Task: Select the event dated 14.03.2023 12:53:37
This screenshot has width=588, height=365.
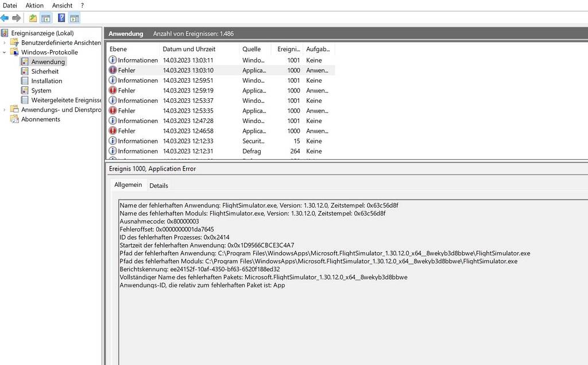Action: pyautogui.click(x=221, y=101)
